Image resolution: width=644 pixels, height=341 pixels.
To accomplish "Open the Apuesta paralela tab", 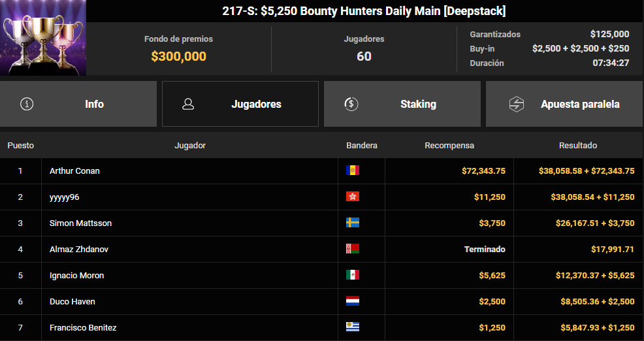I will click(x=565, y=104).
